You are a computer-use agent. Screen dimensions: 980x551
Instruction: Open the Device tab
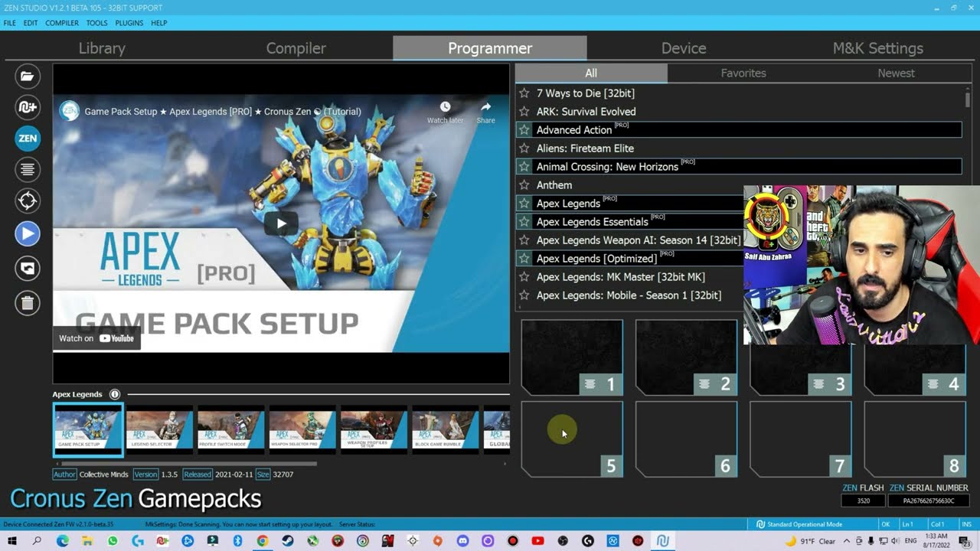(x=684, y=48)
